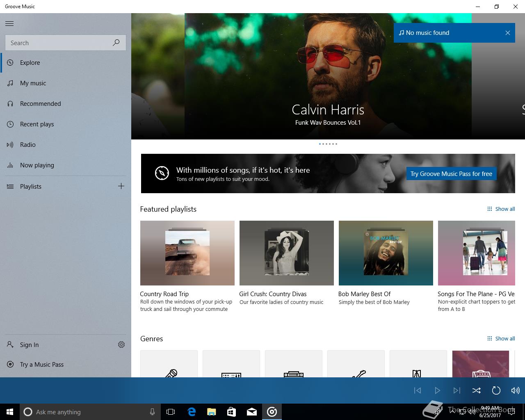Open Songs For The Plane thumbnail
The width and height of the screenshot is (525, 420).
click(477, 253)
